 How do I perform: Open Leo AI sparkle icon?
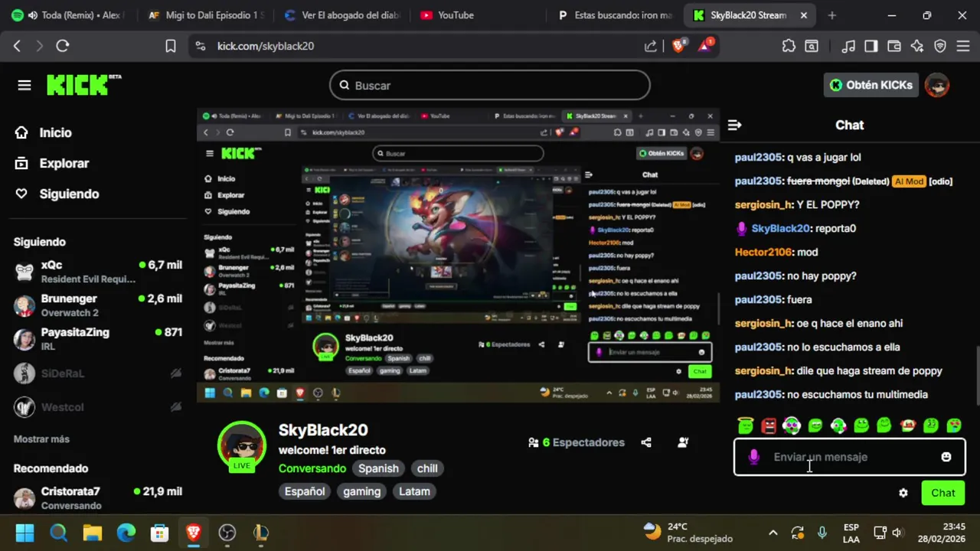(x=917, y=46)
